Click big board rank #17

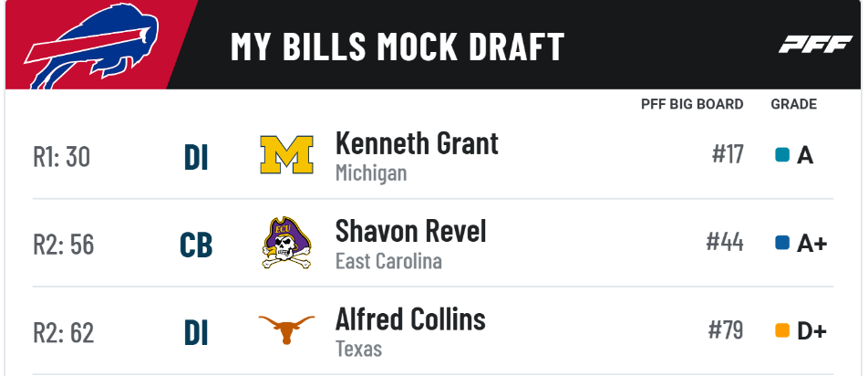(728, 154)
